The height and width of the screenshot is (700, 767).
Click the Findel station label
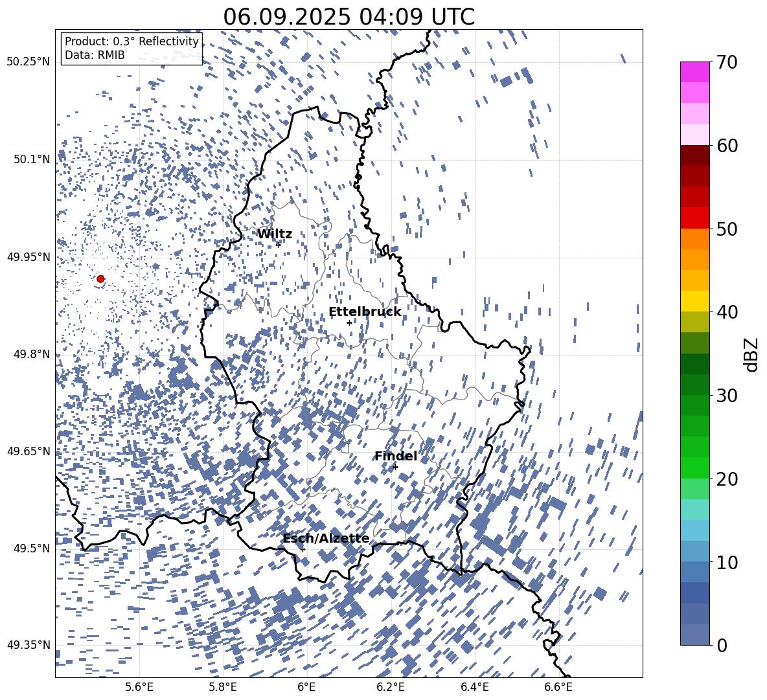click(396, 456)
